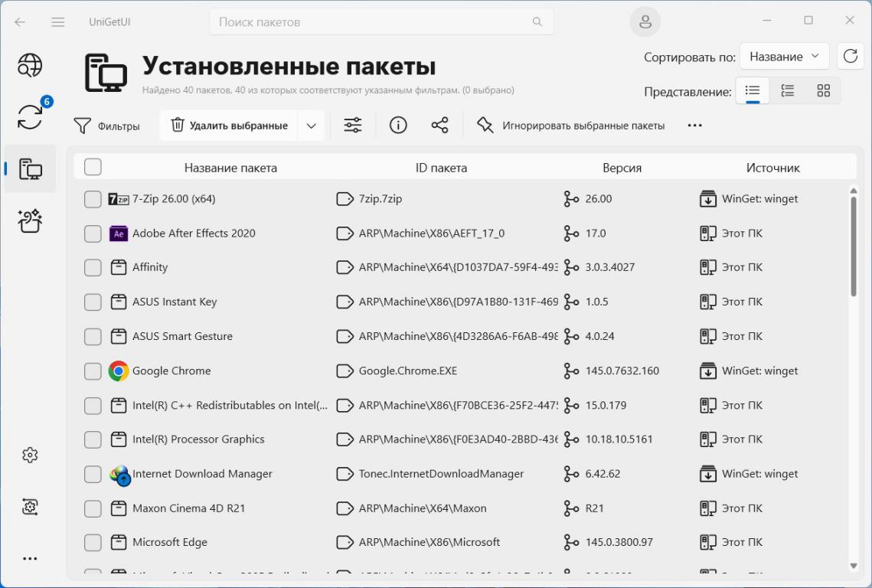The height and width of the screenshot is (588, 872).
Task: Open the Package Bundles sidebar icon
Action: pyautogui.click(x=30, y=221)
